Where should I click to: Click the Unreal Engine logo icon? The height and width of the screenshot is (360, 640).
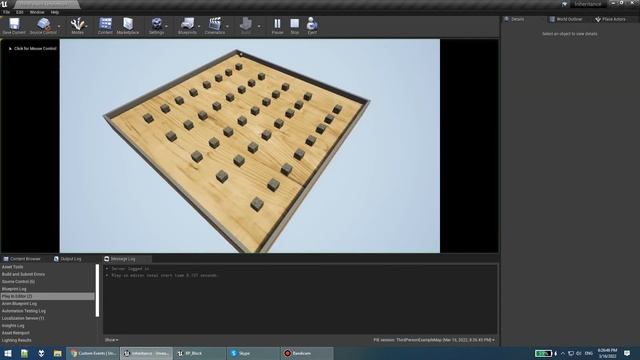tap(4, 4)
